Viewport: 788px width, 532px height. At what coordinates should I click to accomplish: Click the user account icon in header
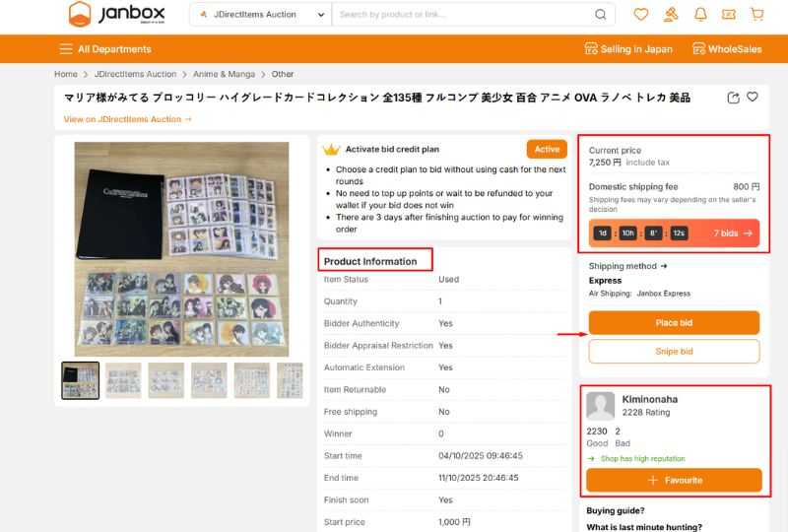(x=671, y=15)
